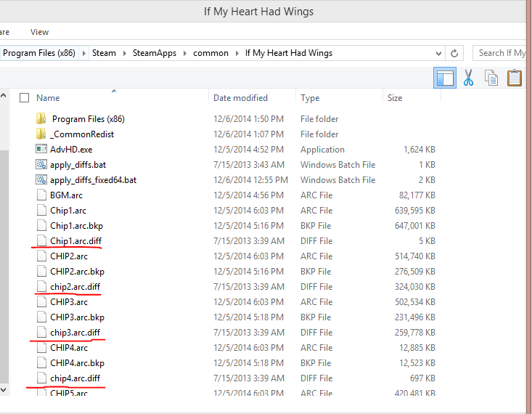Select the file name apply_diffs_fixed64.bat
Screen dimensions: 532x414
tap(93, 180)
